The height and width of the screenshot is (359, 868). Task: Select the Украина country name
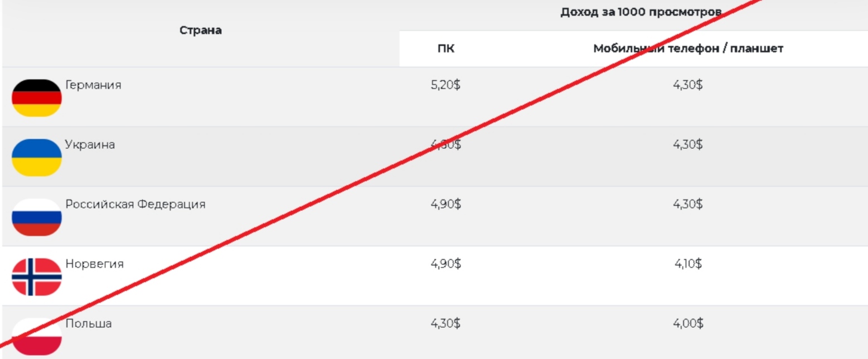(90, 145)
